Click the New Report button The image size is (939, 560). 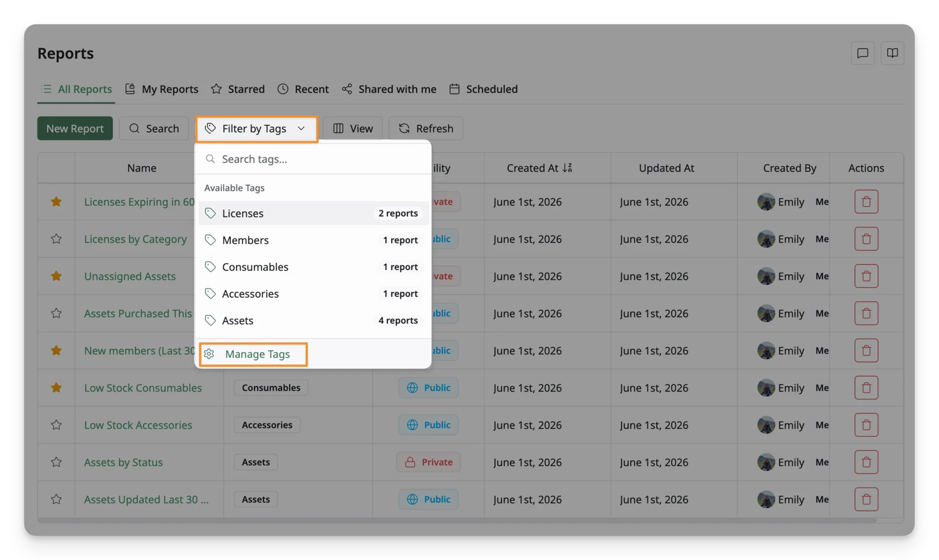(75, 128)
